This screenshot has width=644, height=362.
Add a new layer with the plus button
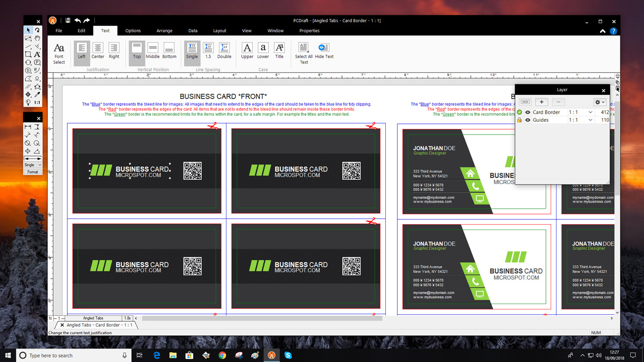(x=541, y=102)
